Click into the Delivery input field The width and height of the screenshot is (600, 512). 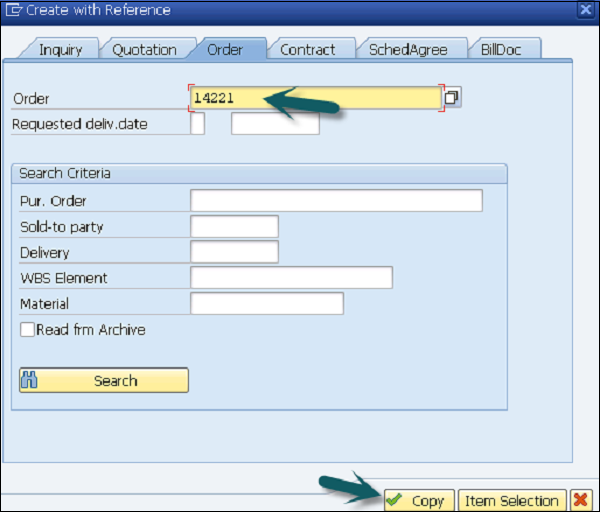234,252
